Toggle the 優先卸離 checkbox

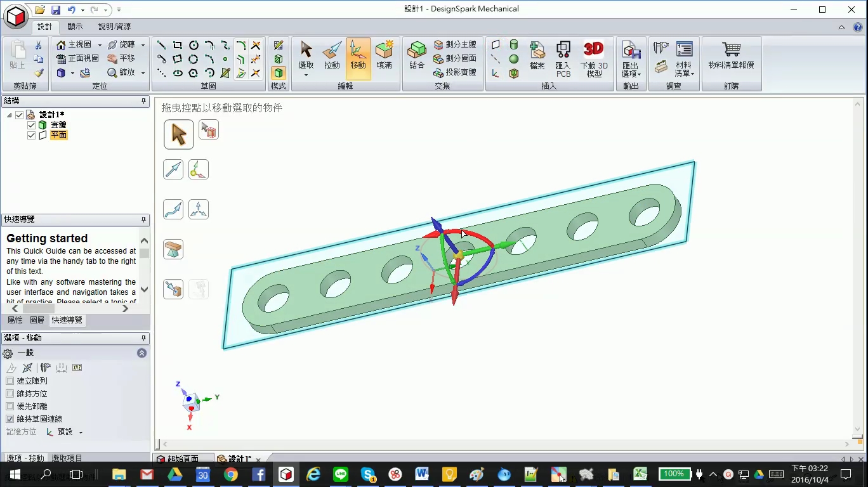click(10, 406)
